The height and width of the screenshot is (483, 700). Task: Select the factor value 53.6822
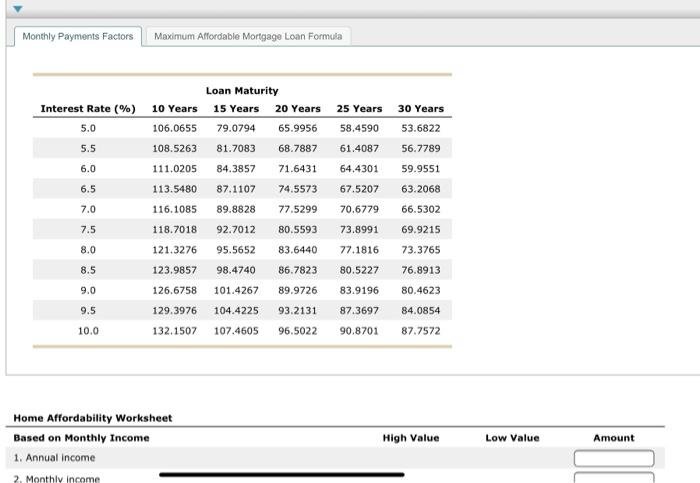(421, 128)
